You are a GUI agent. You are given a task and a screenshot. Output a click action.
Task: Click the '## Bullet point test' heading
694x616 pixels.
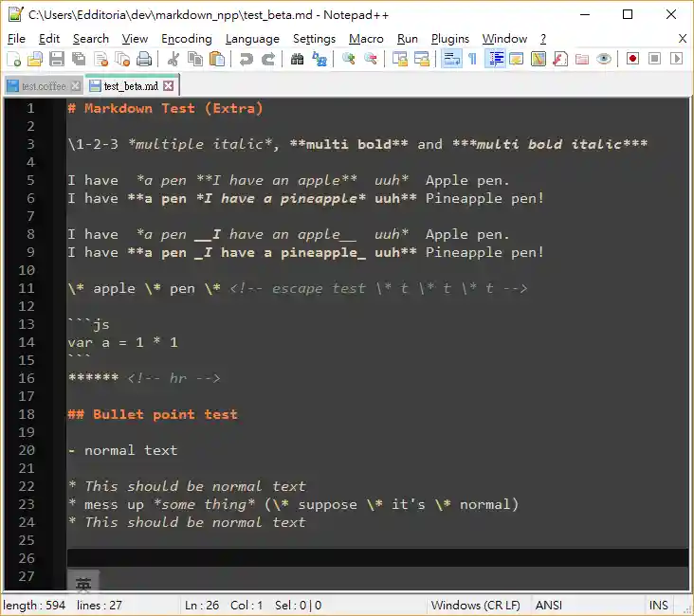tap(153, 415)
